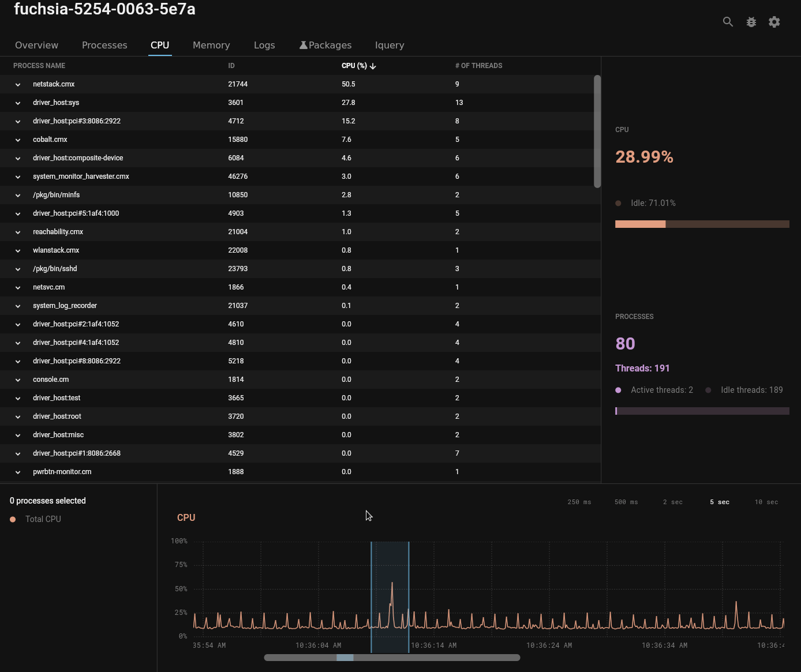The height and width of the screenshot is (672, 801).
Task: Open the Iquery tab
Action: pos(390,45)
